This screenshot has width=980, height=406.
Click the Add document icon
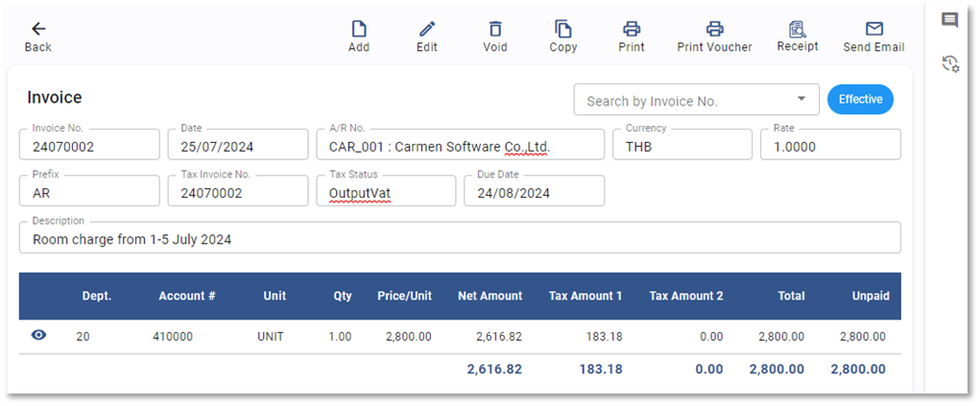(x=359, y=30)
